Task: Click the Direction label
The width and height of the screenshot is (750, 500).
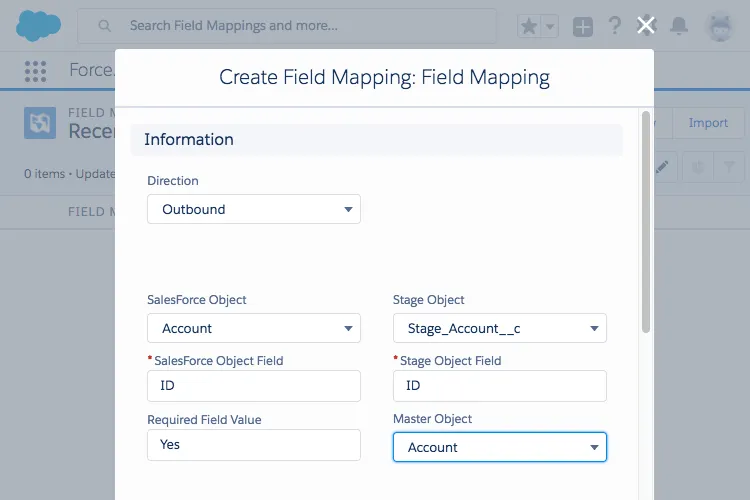Action: pos(173,181)
